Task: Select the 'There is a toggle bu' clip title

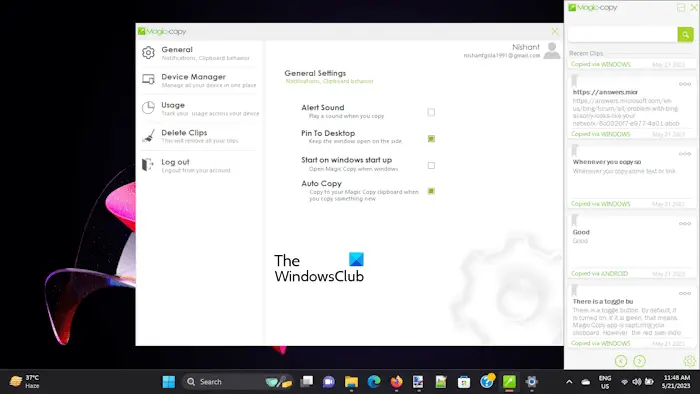Action: pyautogui.click(x=603, y=302)
